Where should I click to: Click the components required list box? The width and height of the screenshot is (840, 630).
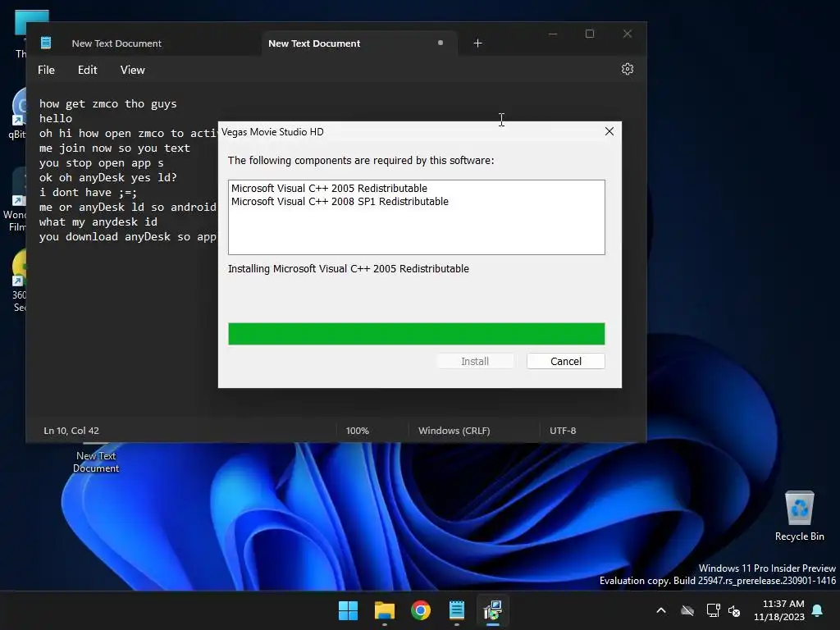[x=416, y=217]
